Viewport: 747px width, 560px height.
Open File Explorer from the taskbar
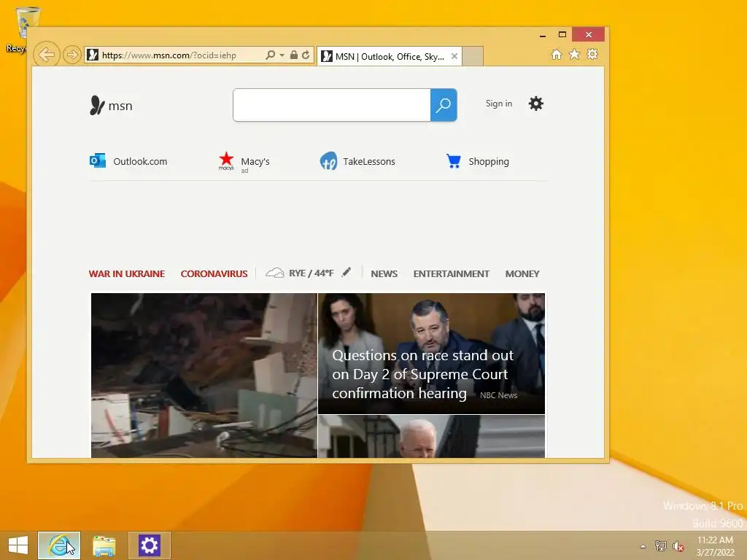(x=104, y=545)
